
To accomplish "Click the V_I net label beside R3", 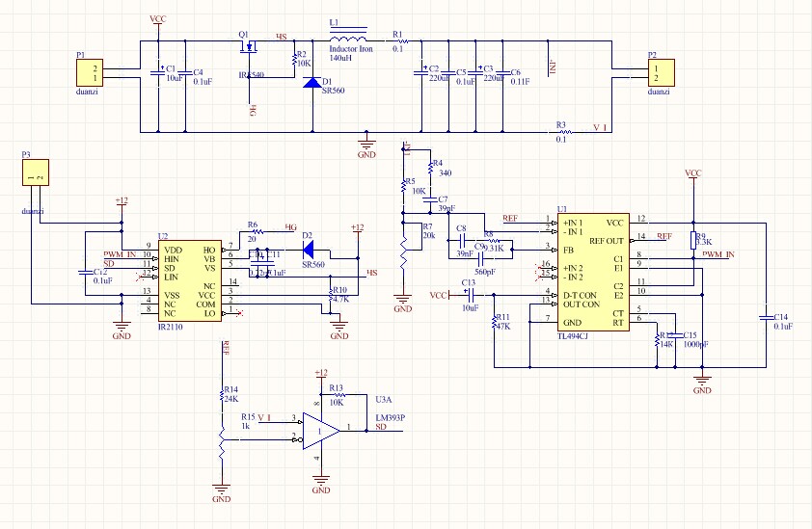I will 600,127.
